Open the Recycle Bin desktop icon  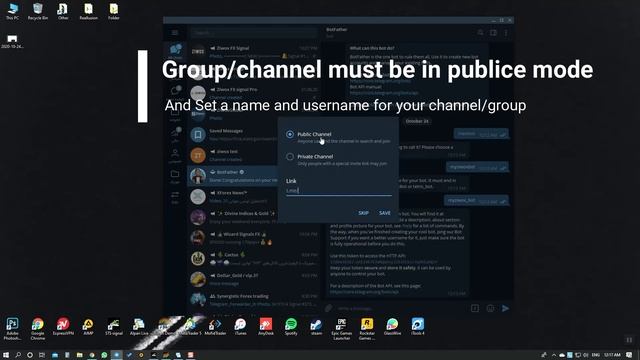[38, 11]
